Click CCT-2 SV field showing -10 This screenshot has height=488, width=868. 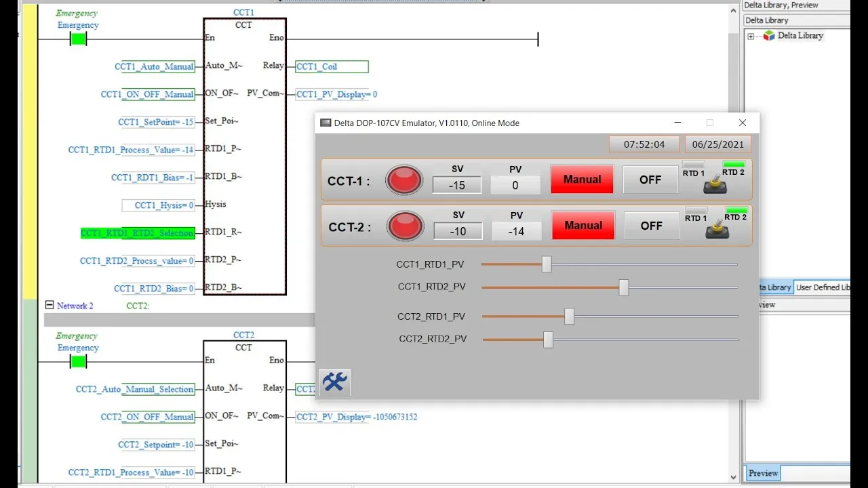(x=458, y=231)
